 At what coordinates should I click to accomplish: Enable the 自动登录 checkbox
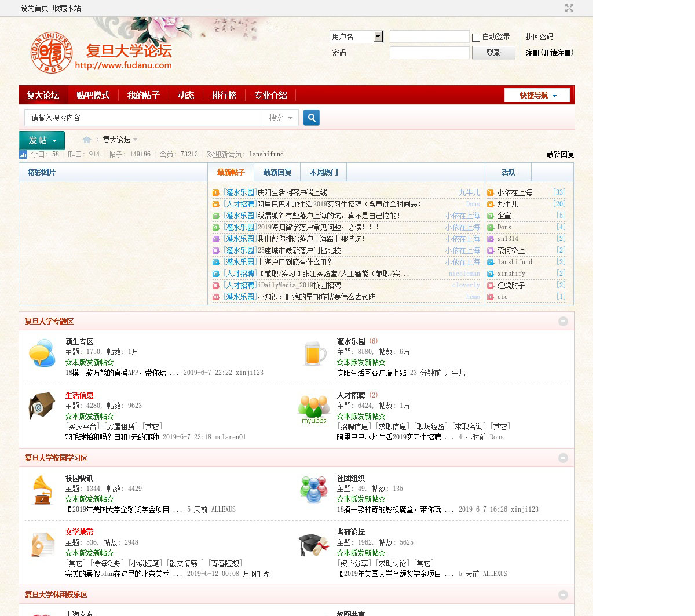coord(476,38)
